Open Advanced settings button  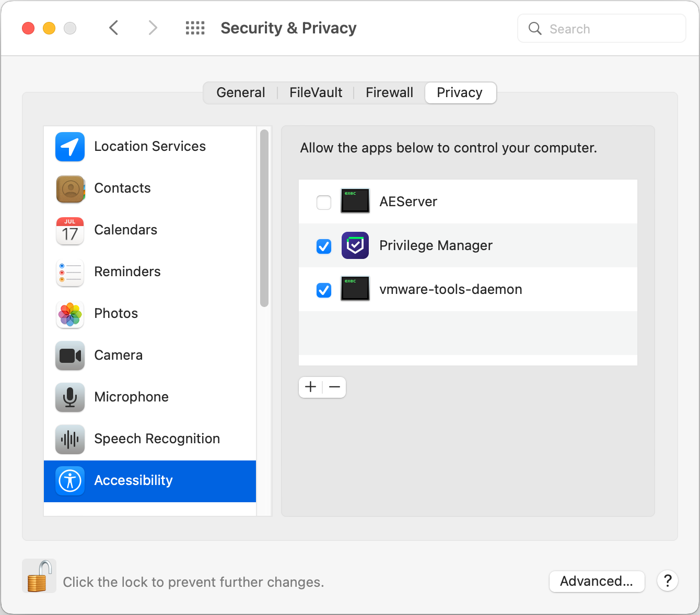[x=597, y=581]
